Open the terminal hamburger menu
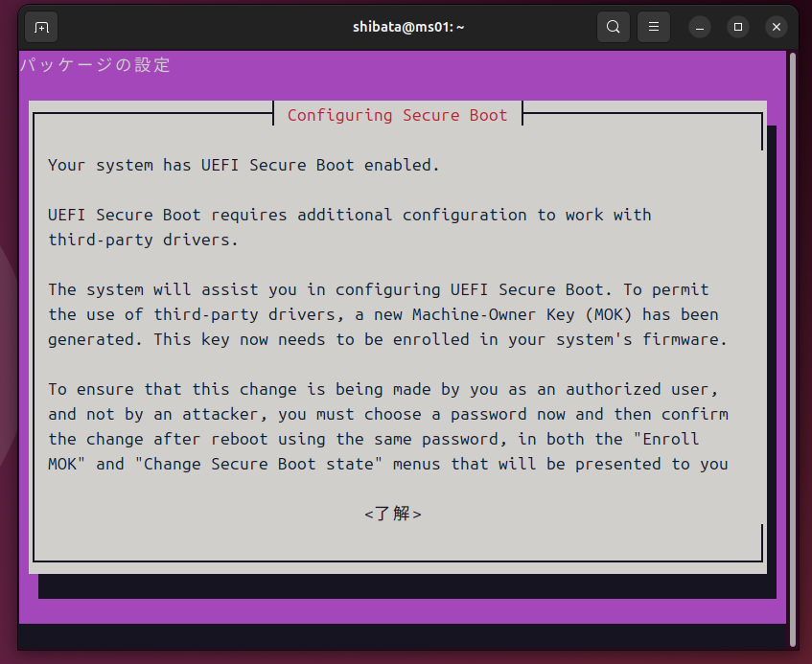 tap(654, 27)
